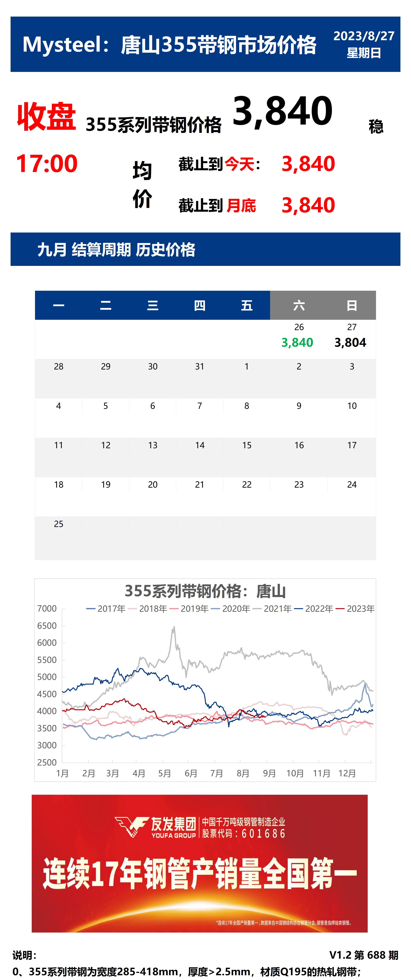Select the 2020年 legend entry

pos(231,609)
